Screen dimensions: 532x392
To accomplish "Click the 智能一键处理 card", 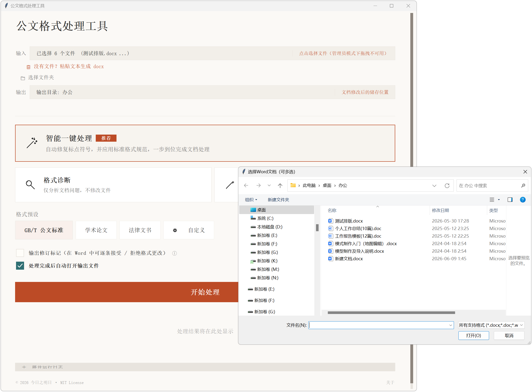I will pos(205,143).
